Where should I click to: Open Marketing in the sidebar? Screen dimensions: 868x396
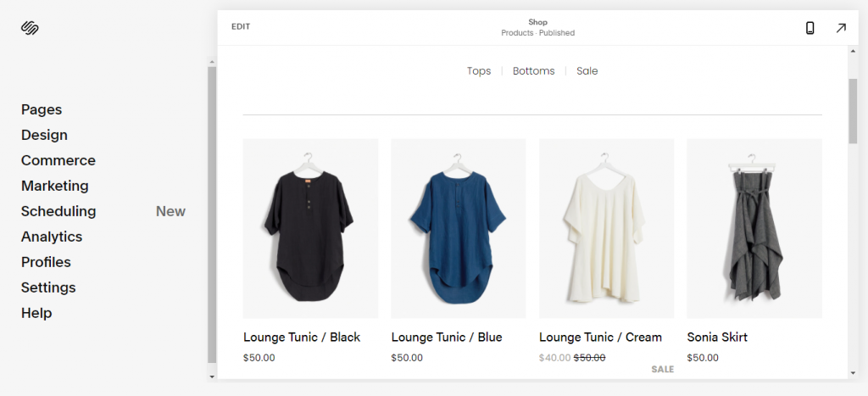pos(55,186)
